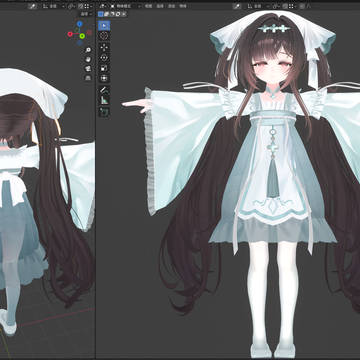The width and height of the screenshot is (360, 360).
Task: Click the blue Z axis gizmo ball
Action: 80,24
